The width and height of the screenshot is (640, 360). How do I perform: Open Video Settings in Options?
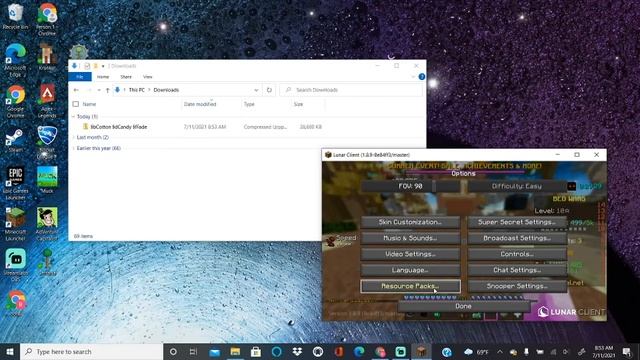pyautogui.click(x=410, y=254)
